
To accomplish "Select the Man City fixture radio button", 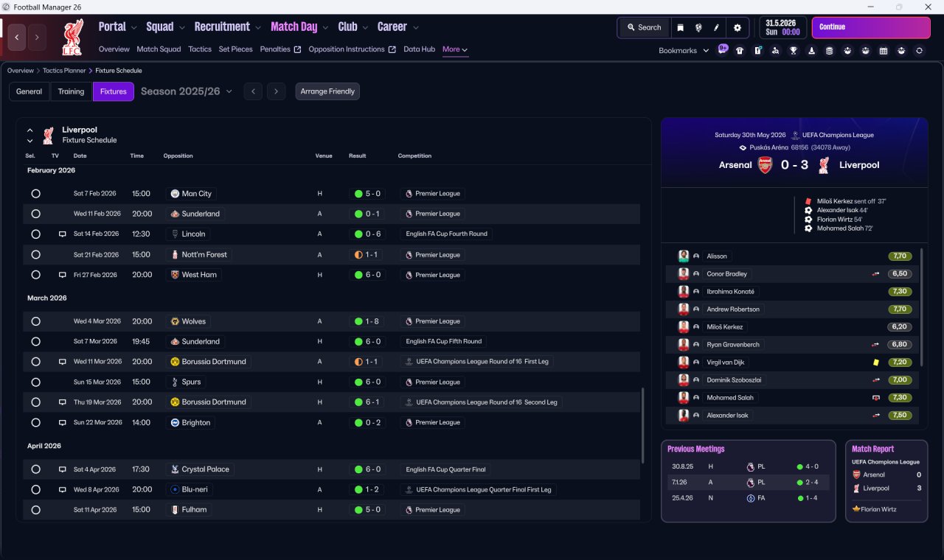I will pyautogui.click(x=35, y=194).
